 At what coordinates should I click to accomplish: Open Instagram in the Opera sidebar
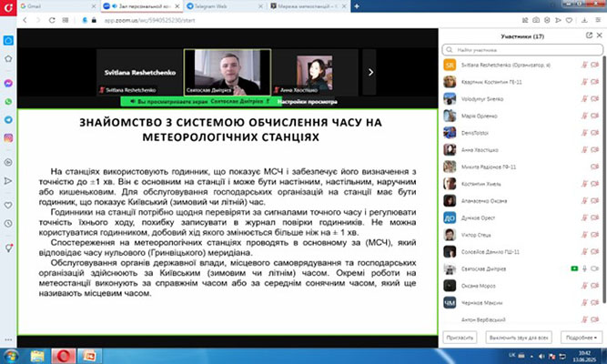pos(8,137)
